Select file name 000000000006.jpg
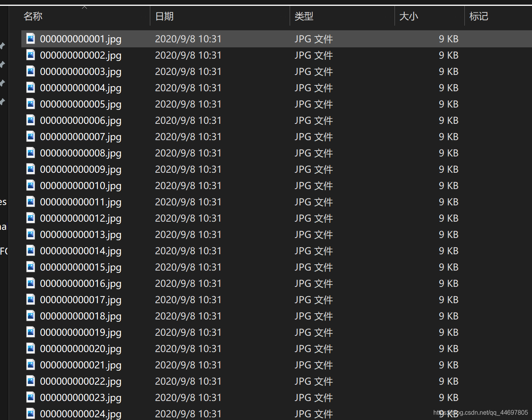 (81, 121)
